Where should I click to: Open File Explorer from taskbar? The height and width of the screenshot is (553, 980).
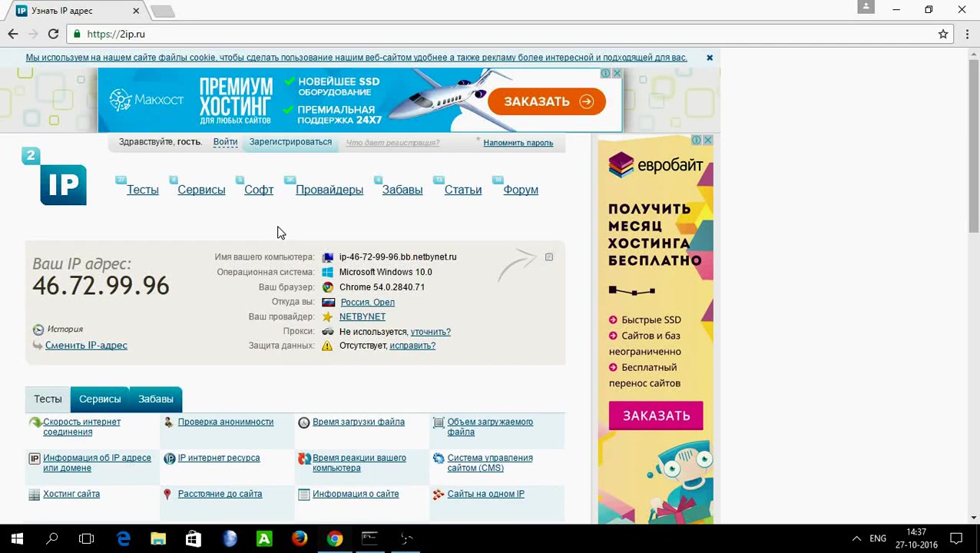(158, 538)
